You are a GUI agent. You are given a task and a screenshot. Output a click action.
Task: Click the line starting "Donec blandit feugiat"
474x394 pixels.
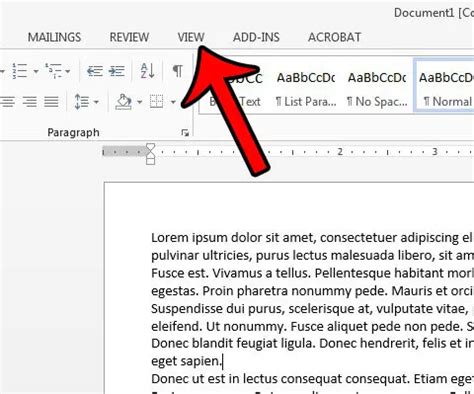pos(312,343)
